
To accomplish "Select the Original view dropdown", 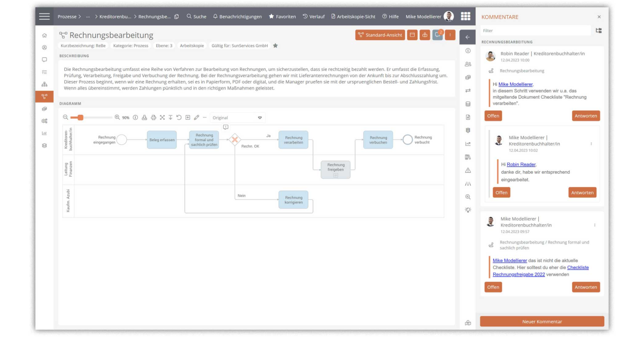I will point(237,118).
